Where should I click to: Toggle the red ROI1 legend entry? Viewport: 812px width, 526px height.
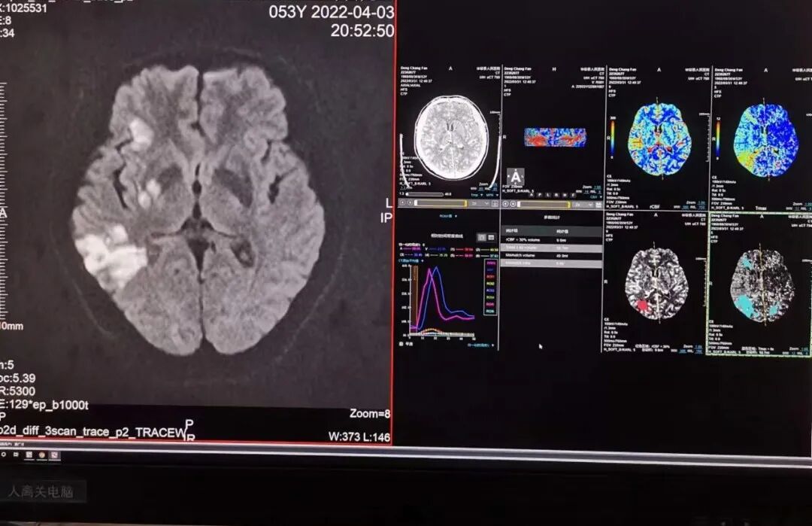(491, 277)
